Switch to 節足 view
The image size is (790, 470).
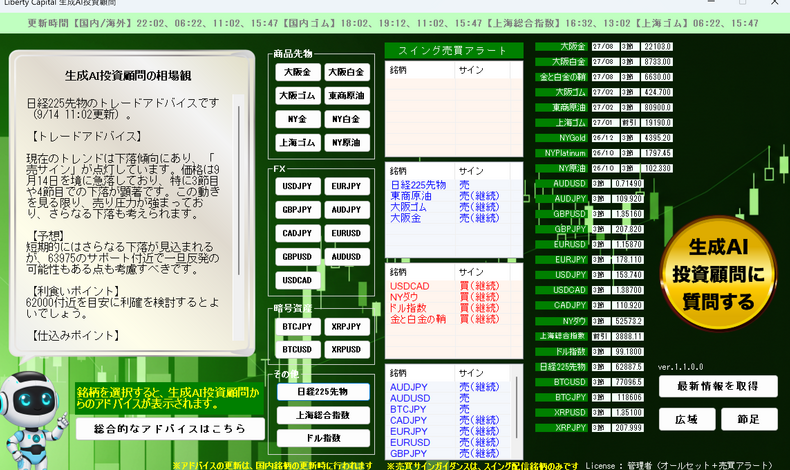[749, 419]
